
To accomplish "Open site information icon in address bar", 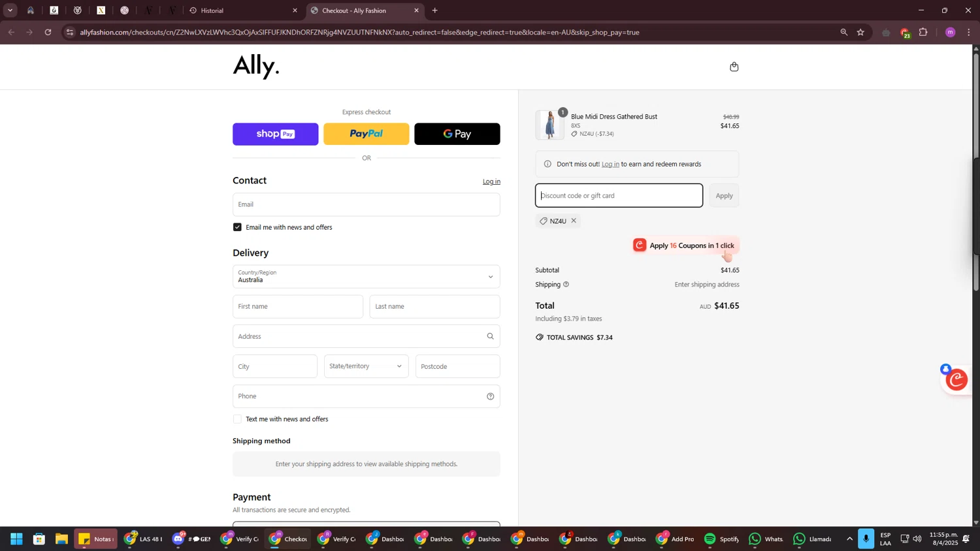I will 70,32.
